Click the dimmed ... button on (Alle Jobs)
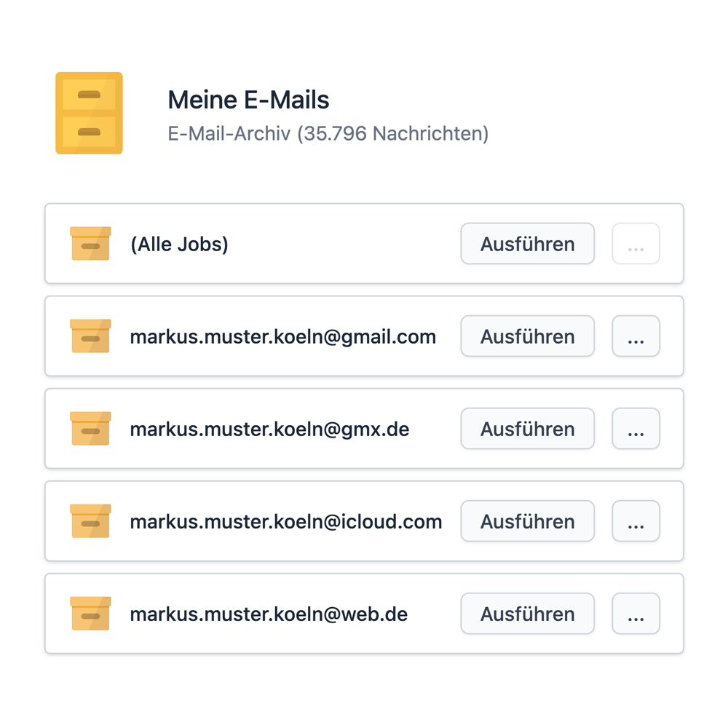The width and height of the screenshot is (728, 728). pyautogui.click(x=636, y=244)
